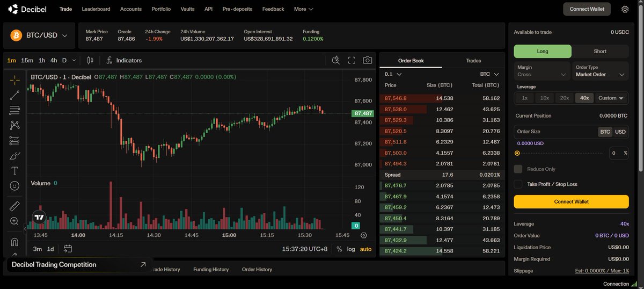Select the Long position toggle
This screenshot has height=289, width=644.
tap(543, 51)
